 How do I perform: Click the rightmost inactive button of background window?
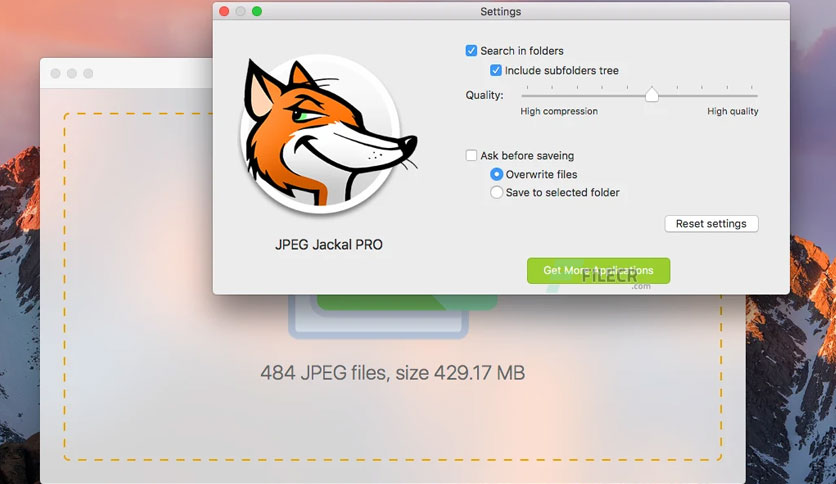[89, 73]
